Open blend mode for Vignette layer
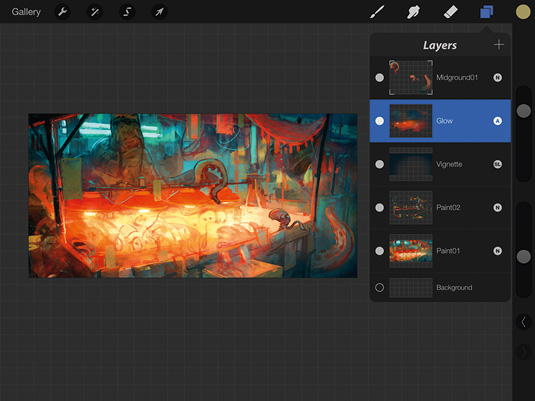This screenshot has height=401, width=535. 497,164
